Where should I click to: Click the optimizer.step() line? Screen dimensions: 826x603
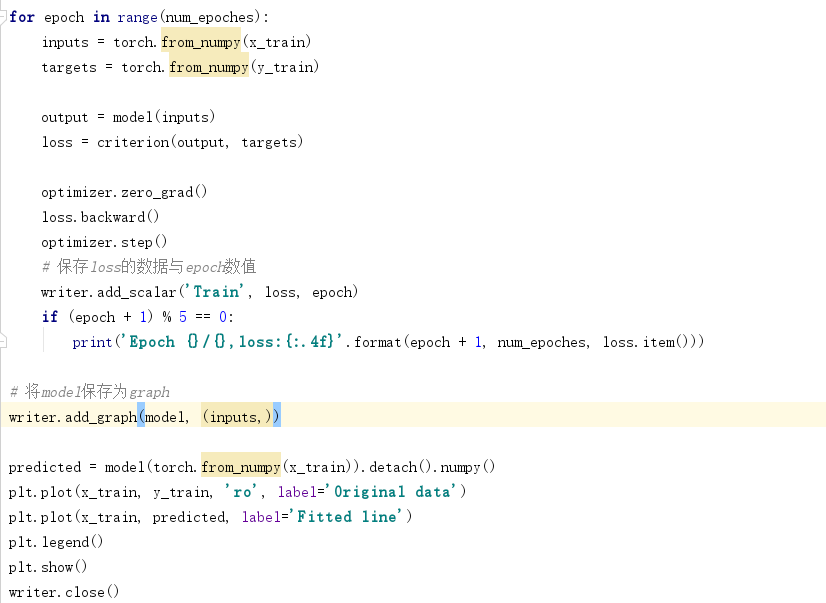104,242
